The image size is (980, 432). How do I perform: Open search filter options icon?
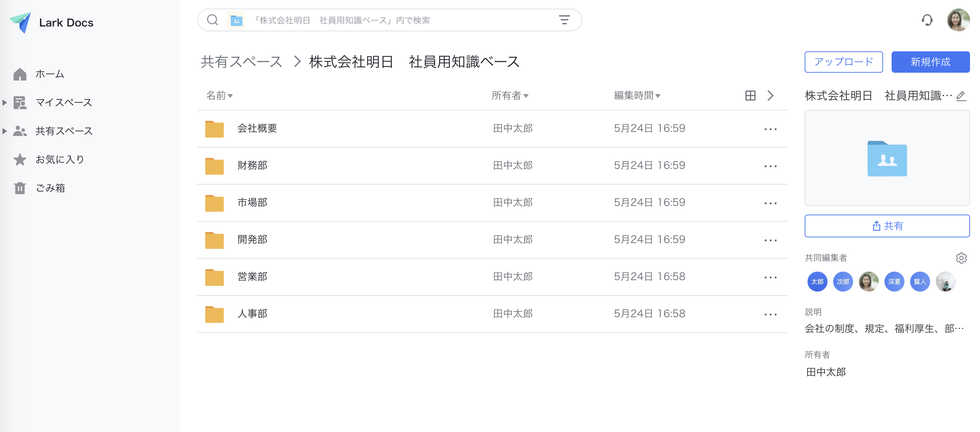coord(564,20)
